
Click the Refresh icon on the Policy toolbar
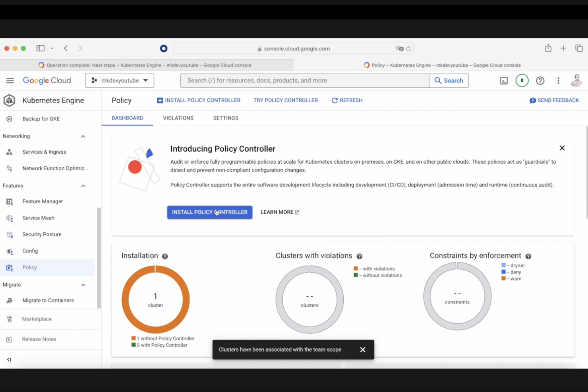click(335, 100)
